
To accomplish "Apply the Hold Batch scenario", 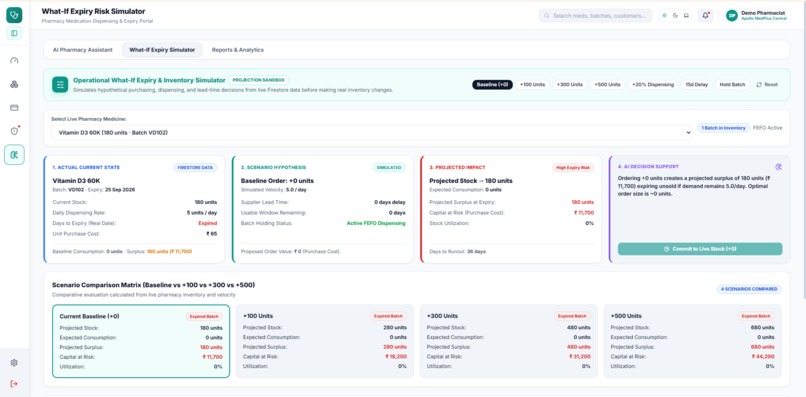I will [732, 84].
